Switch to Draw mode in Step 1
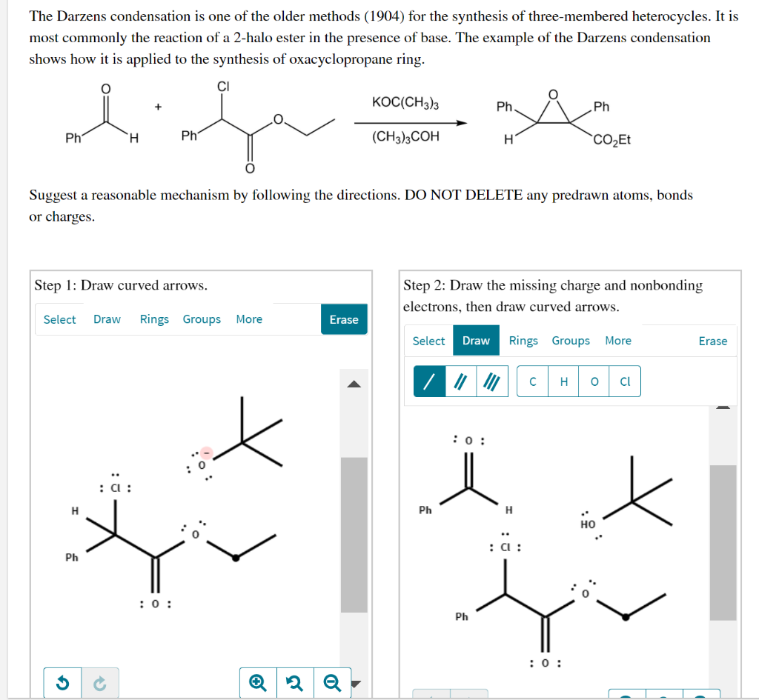The width and height of the screenshot is (759, 700). pyautogui.click(x=107, y=319)
